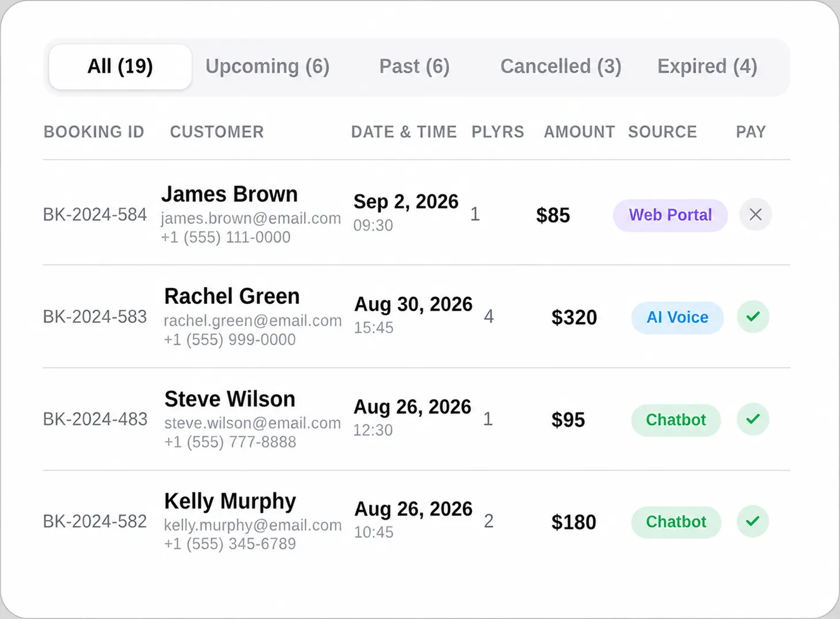Screen dimensions: 840x619
Task: Click the Web Portal source badge
Action: click(x=670, y=215)
